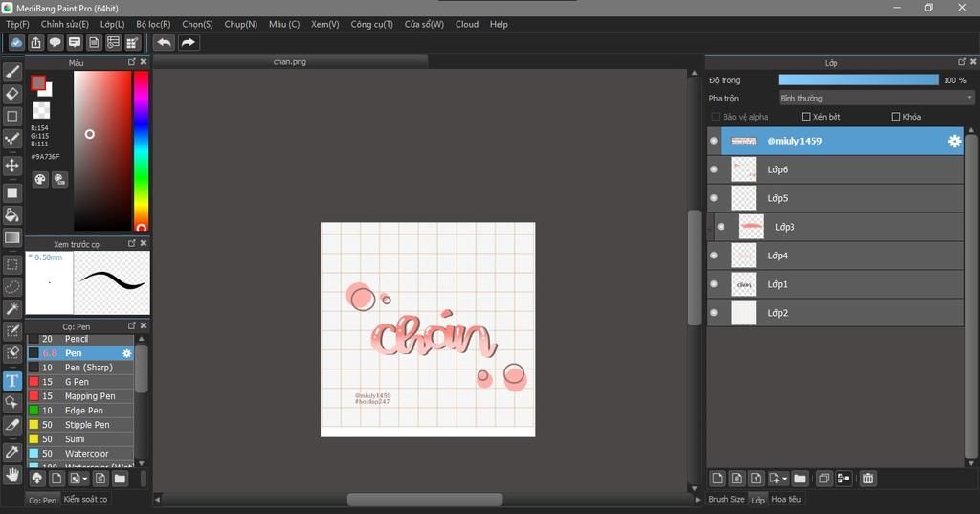Select the Lasso selection tool

point(11,287)
